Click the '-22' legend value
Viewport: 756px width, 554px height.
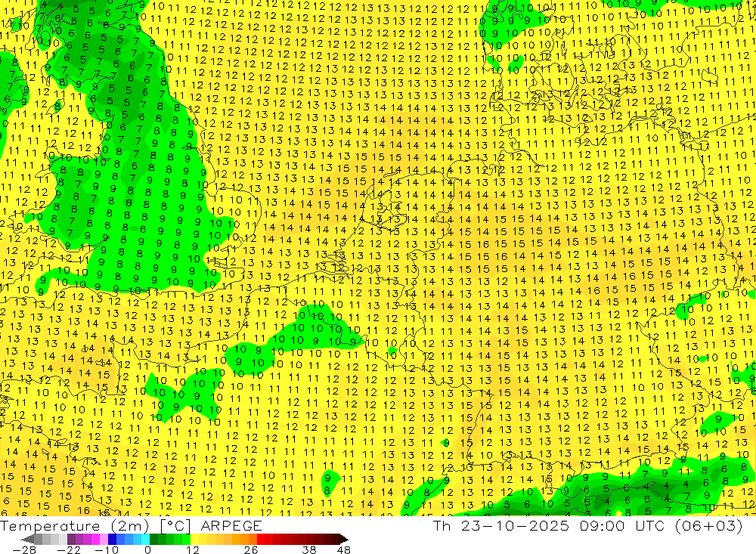(x=69, y=549)
